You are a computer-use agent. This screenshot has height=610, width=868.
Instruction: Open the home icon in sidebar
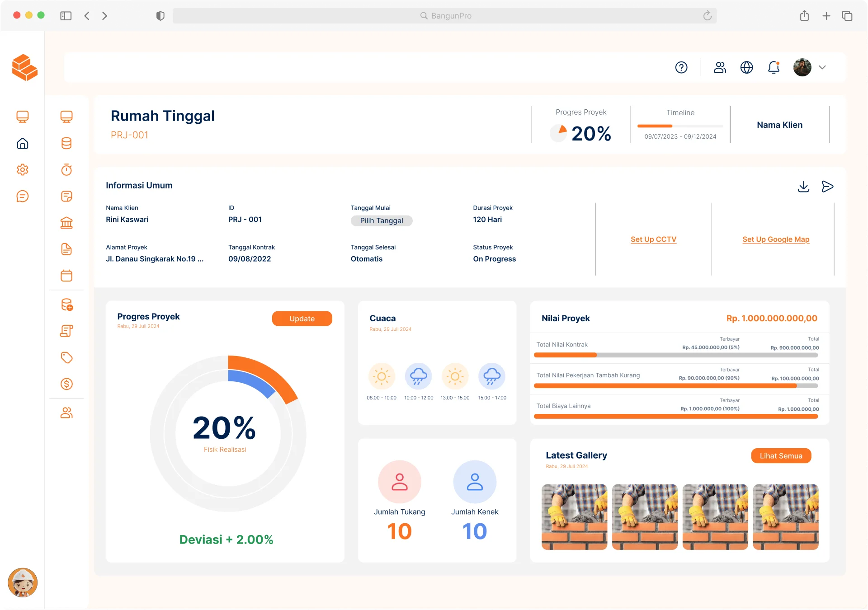(x=23, y=143)
